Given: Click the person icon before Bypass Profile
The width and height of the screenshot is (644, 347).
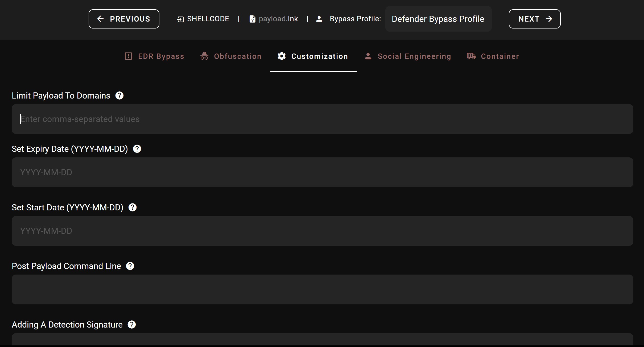Looking at the screenshot, I should (x=319, y=19).
